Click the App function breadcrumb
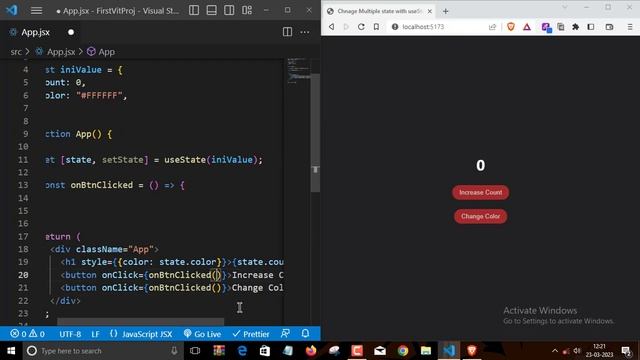Viewport: 640px width, 360px height. tap(106, 52)
